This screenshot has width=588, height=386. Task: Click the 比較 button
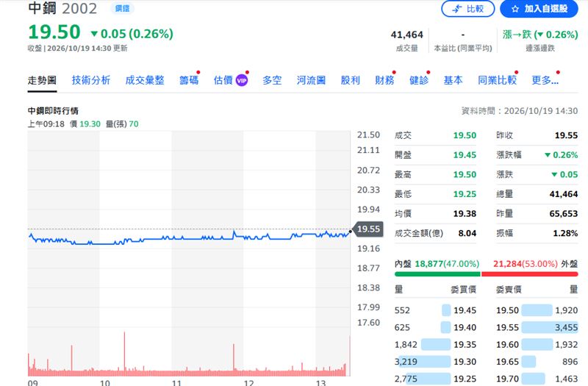[468, 9]
